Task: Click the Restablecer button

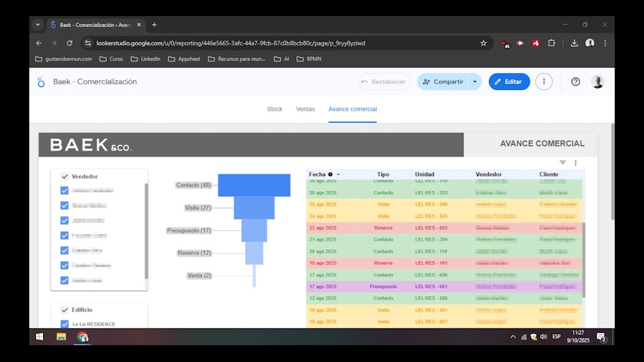Action: click(x=384, y=82)
